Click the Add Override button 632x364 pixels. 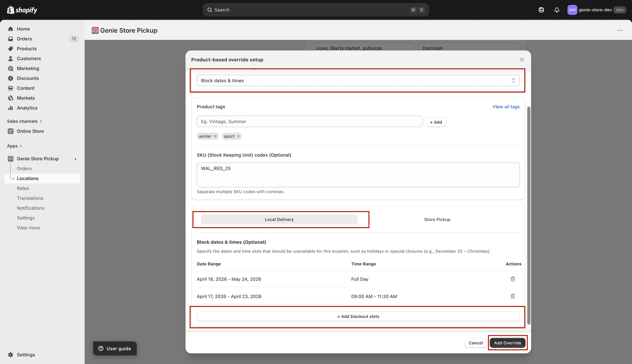(x=507, y=343)
